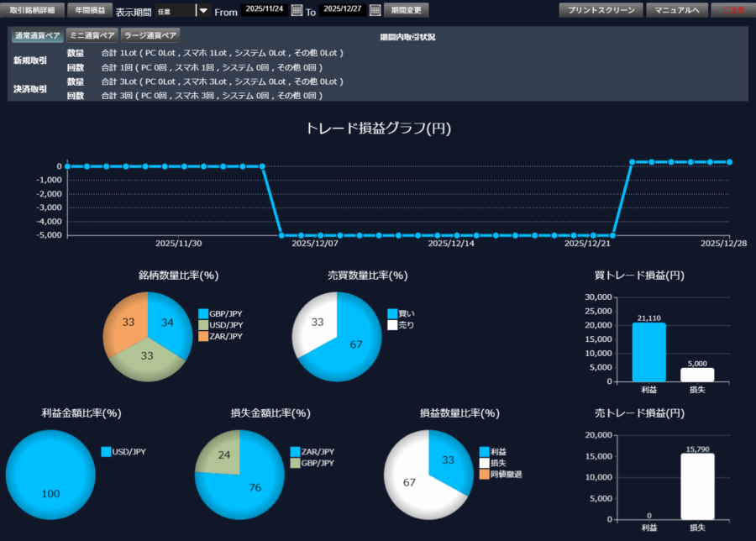Click the GBP/JPY legend color square
This screenshot has height=541, width=756.
(203, 313)
